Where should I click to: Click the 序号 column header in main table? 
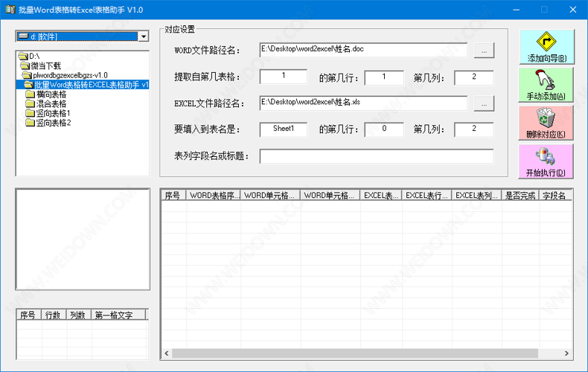pyautogui.click(x=173, y=196)
